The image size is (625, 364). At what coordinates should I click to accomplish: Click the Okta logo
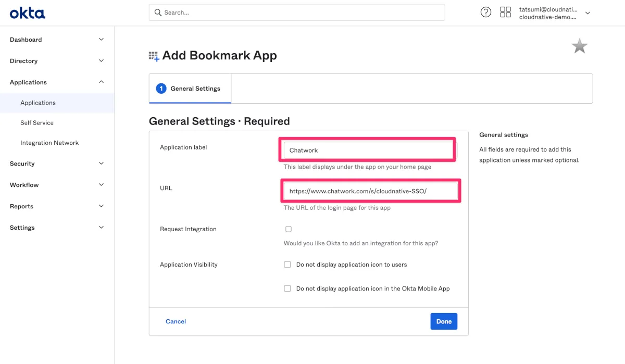[x=28, y=12]
